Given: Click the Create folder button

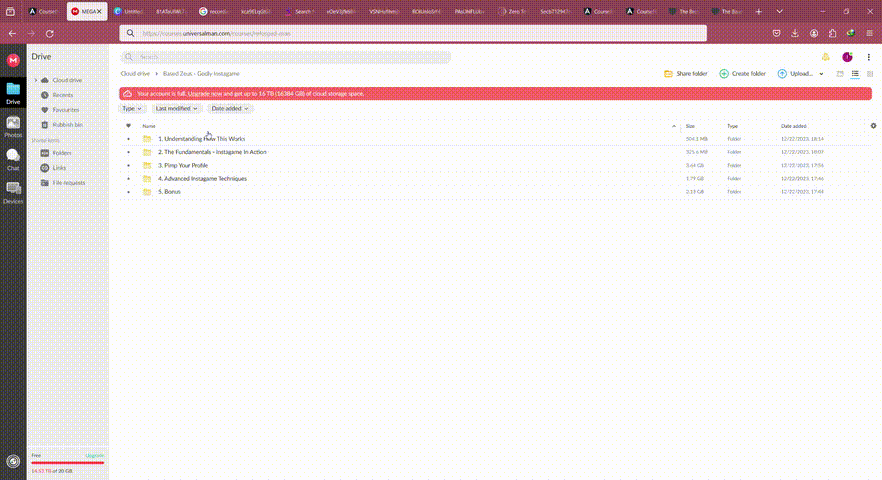Looking at the screenshot, I should coord(742,74).
